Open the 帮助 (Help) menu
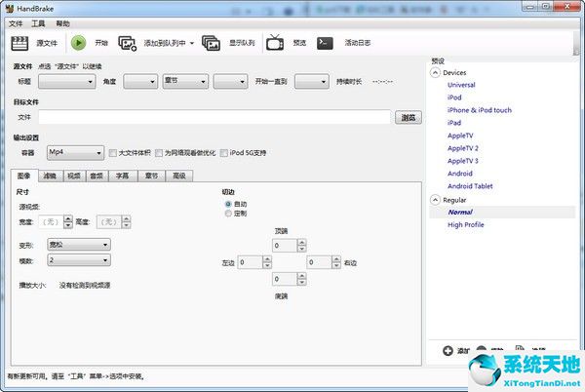585x392 pixels. tap(62, 23)
